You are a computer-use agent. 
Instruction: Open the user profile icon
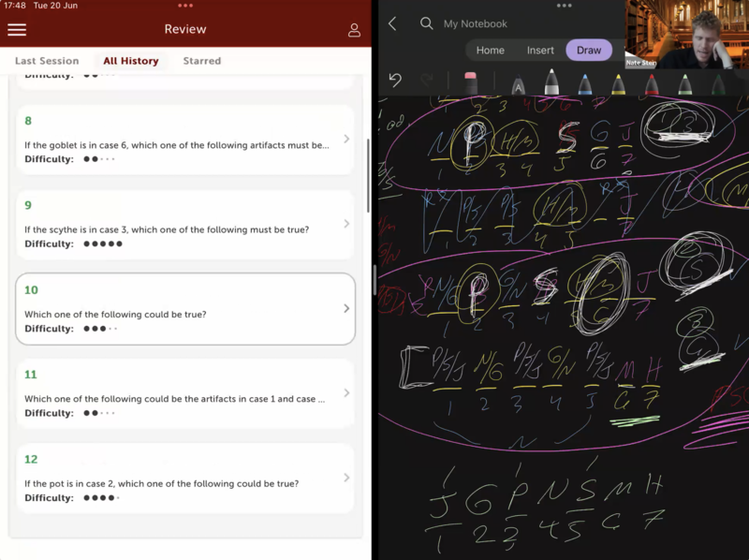point(354,30)
